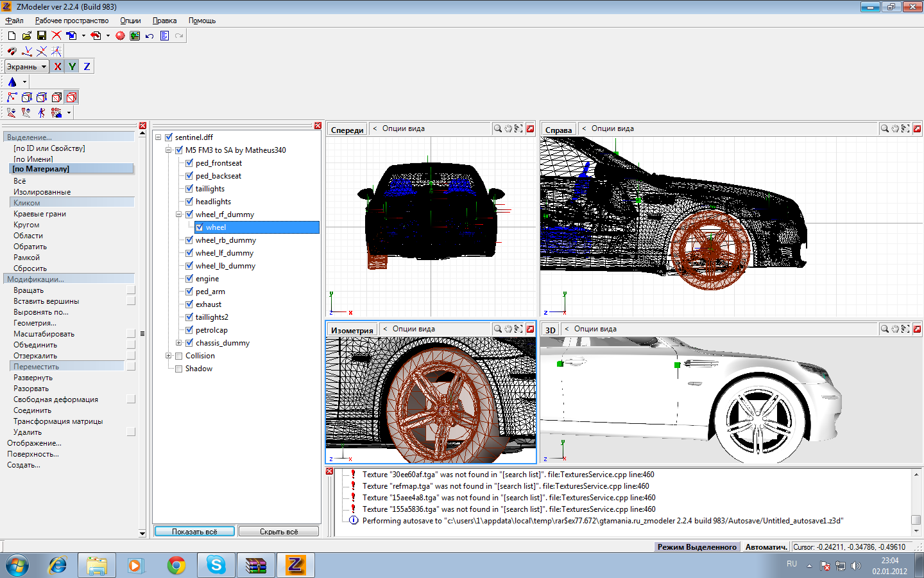Click the Скрыть всё button
Viewport: 924px width, 578px height.
tap(278, 532)
